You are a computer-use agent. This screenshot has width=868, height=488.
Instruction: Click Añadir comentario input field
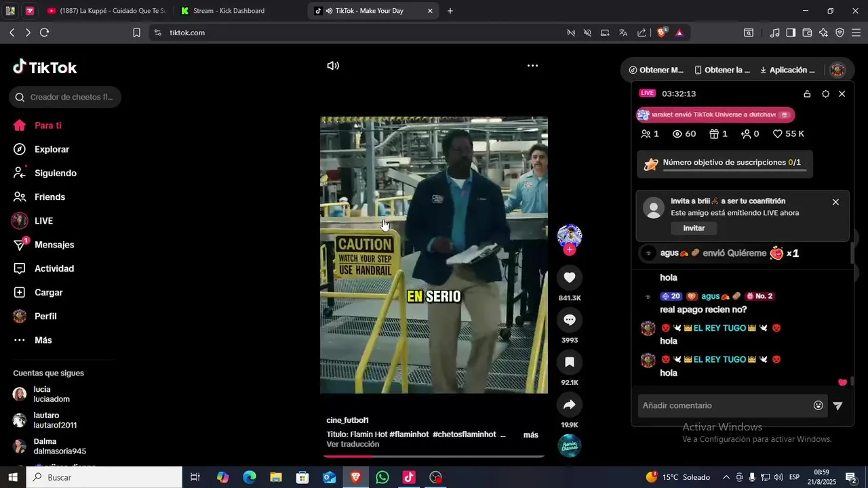click(724, 405)
